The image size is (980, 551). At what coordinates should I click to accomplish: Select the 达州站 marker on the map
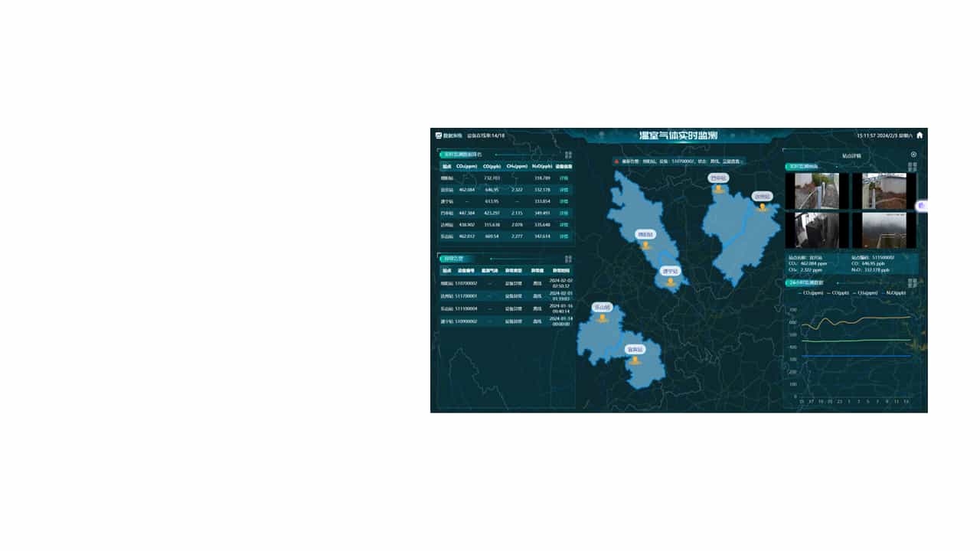click(762, 207)
